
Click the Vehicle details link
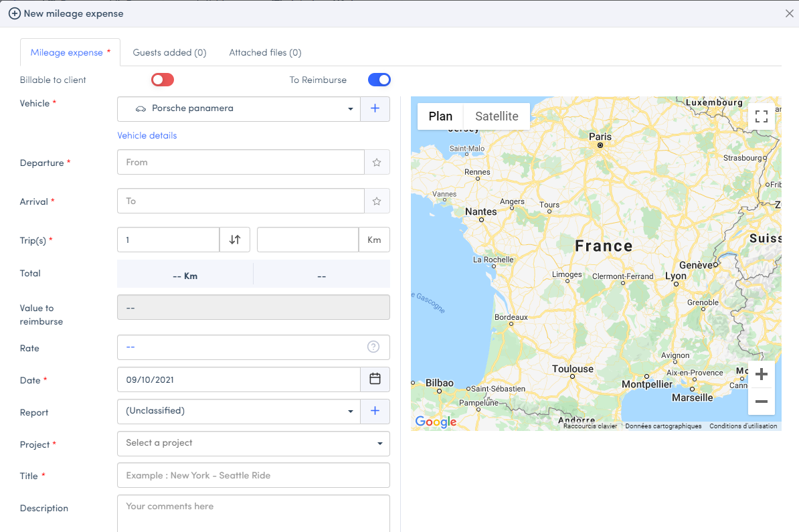(147, 136)
